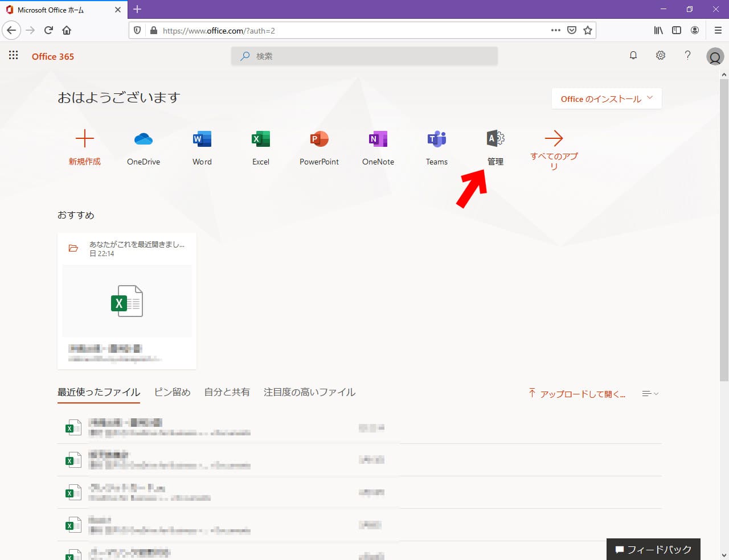The image size is (729, 560).
Task: Go back in browser history
Action: coord(11,30)
